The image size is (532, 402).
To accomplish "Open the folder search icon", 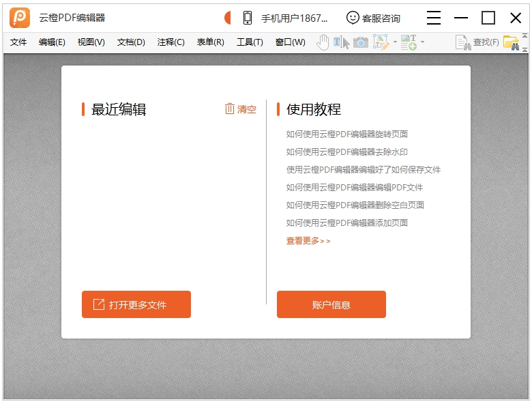I will (x=512, y=42).
